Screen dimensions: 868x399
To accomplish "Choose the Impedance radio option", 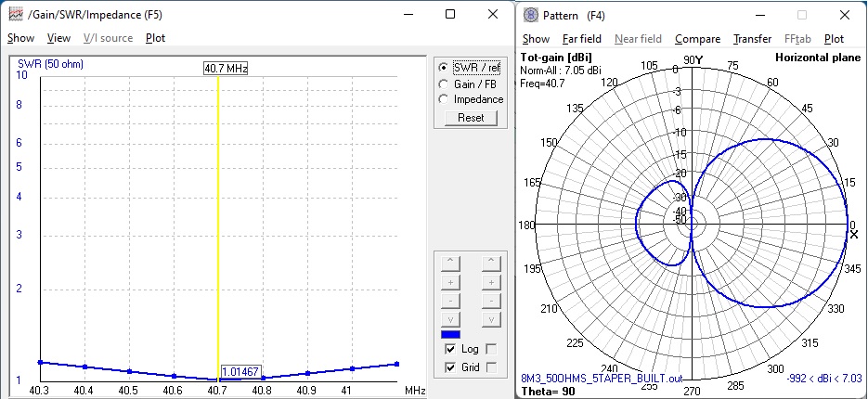I will [x=444, y=99].
